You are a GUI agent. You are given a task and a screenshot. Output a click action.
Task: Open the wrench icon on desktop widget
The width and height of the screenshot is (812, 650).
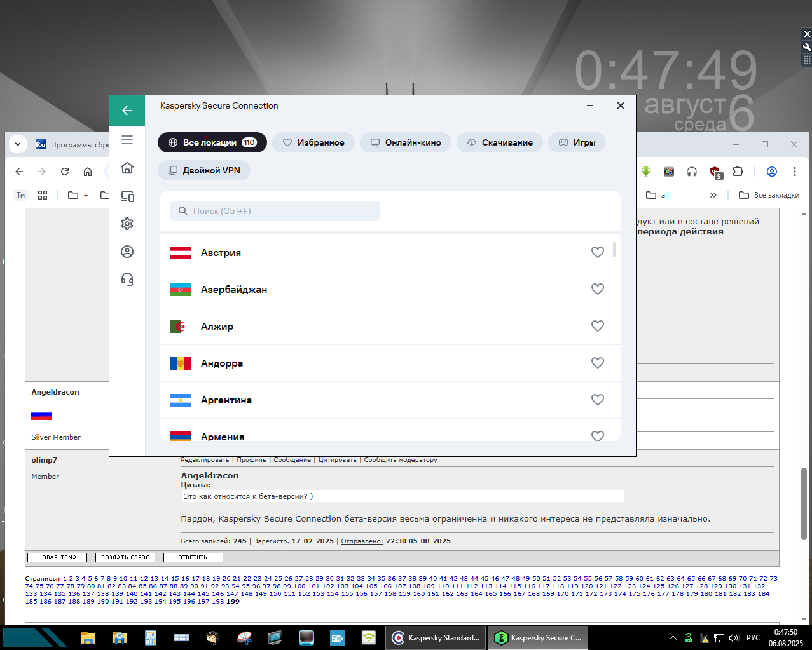point(807,47)
